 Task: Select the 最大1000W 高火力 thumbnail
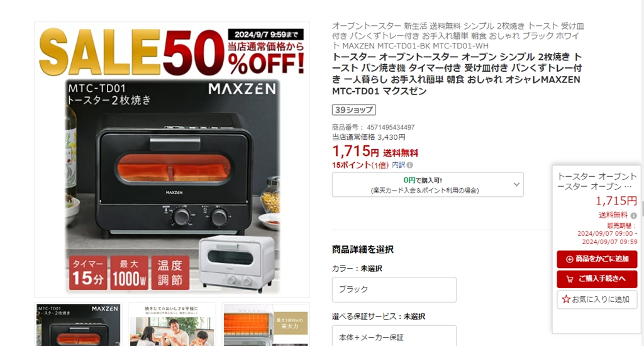pyautogui.click(x=266, y=325)
